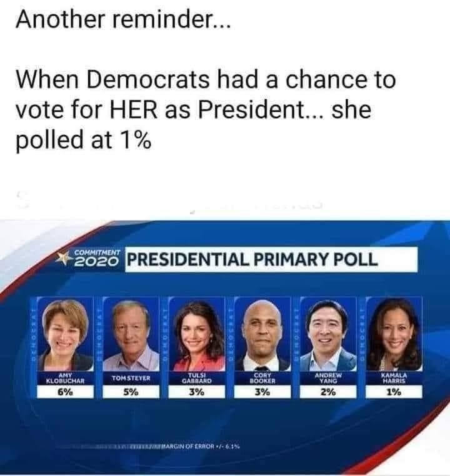Click the 2% poll result box
This screenshot has width=450, height=476.
327,392
